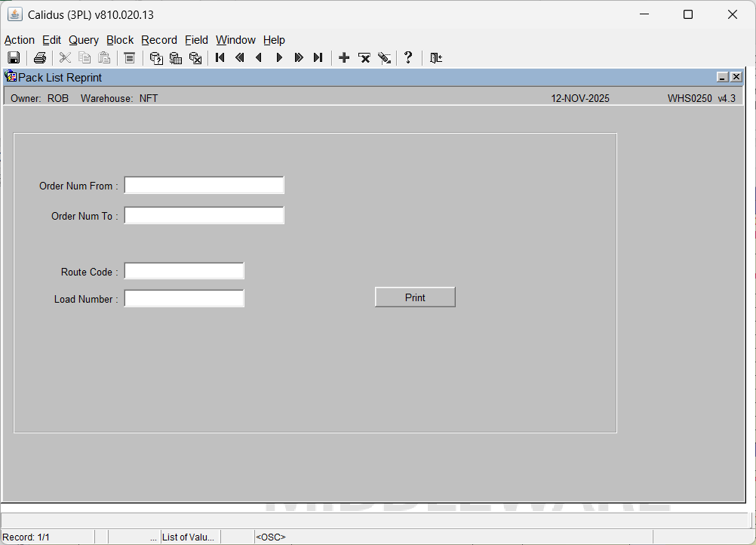Go to the previous record arrow
Image resolution: width=756 pixels, height=545 pixels.
(x=260, y=58)
